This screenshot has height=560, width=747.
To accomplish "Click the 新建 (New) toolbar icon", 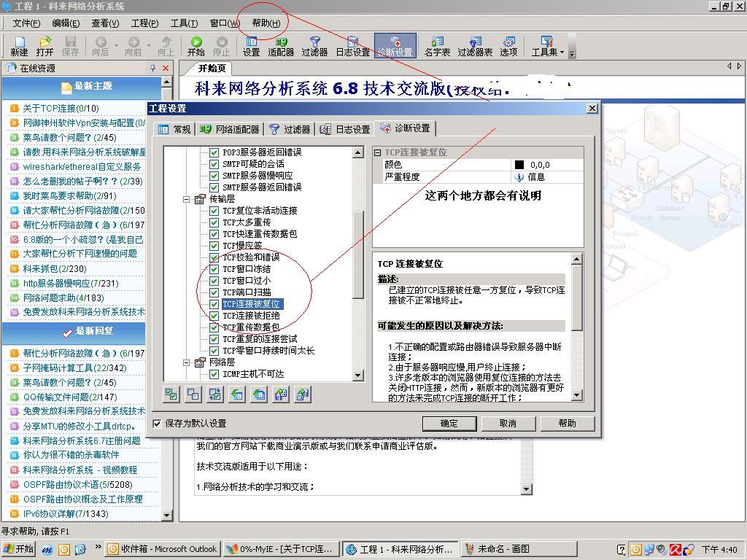I will pyautogui.click(x=19, y=46).
